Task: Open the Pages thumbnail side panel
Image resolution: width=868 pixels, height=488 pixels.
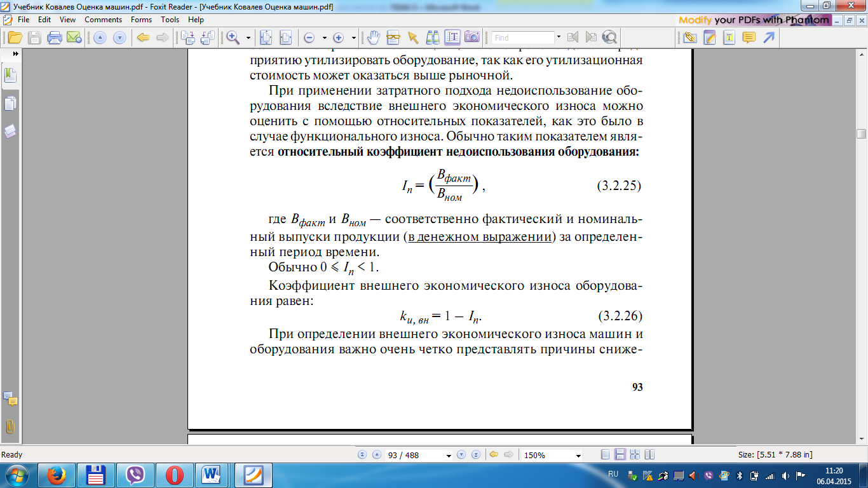Action: (x=10, y=104)
